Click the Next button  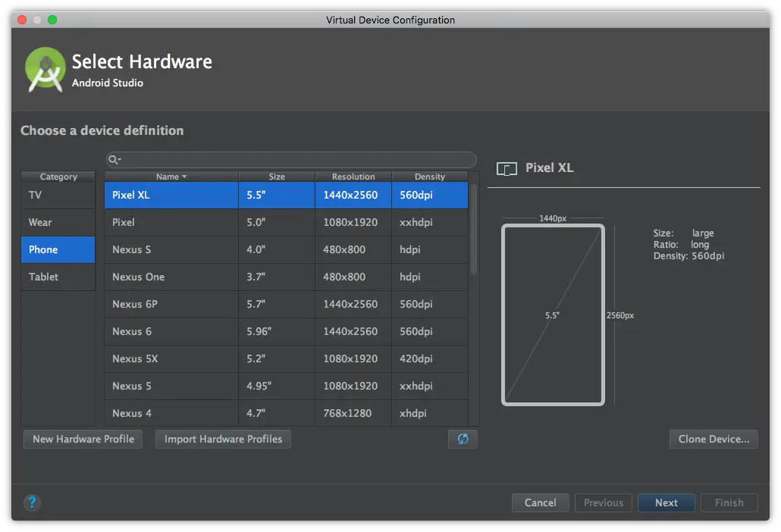667,502
